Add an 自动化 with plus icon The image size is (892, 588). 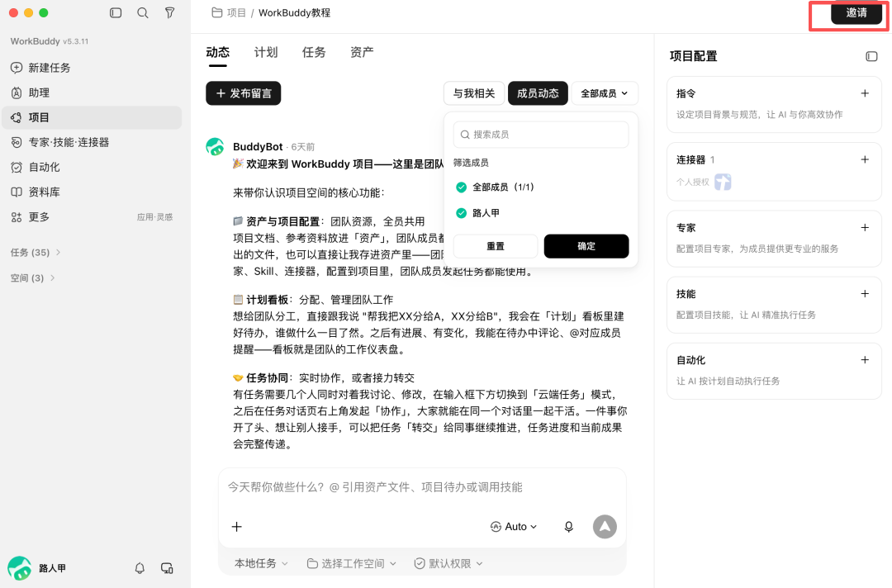(x=865, y=360)
